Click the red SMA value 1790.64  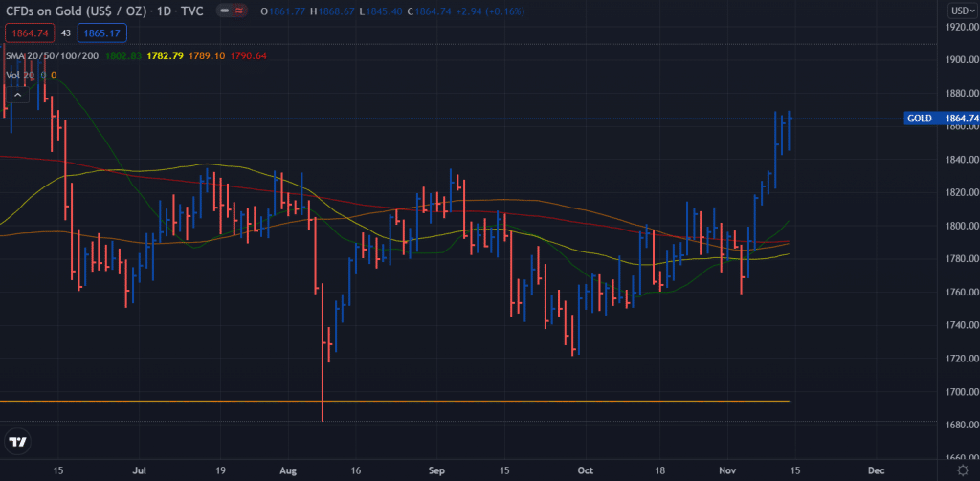pyautogui.click(x=249, y=55)
